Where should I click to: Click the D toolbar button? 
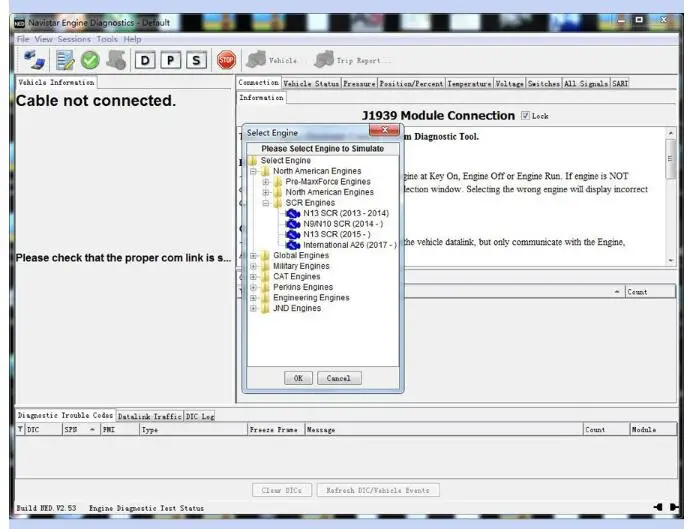pyautogui.click(x=145, y=60)
